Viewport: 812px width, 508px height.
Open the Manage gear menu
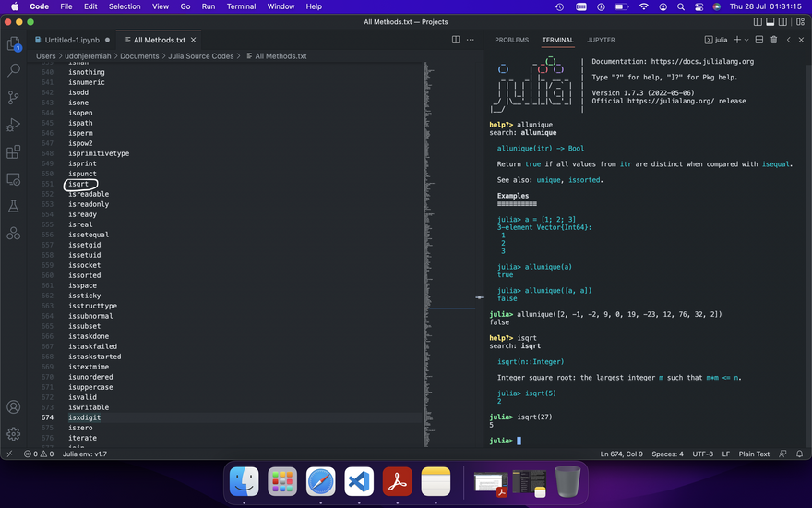click(14, 434)
